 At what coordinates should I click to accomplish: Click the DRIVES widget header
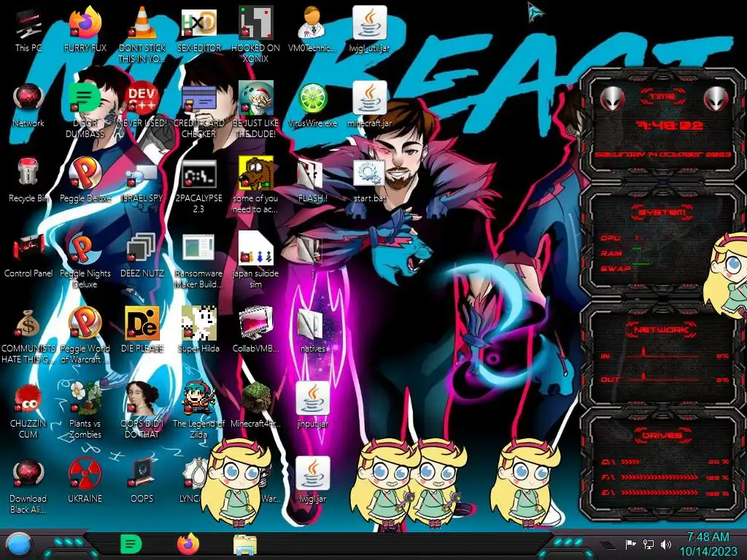click(x=662, y=435)
